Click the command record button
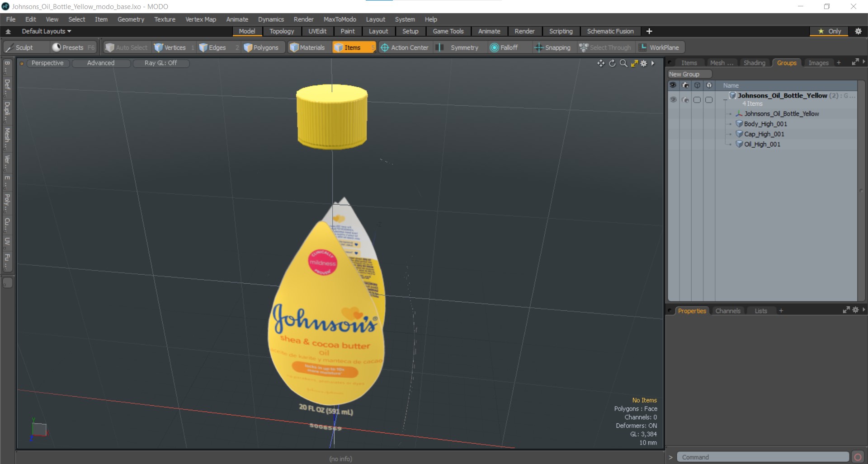The image size is (868, 464). pos(857,457)
